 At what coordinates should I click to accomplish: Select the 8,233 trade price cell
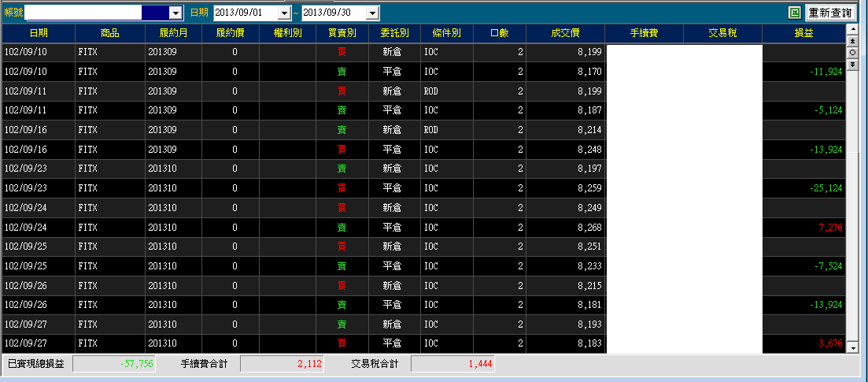tap(566, 266)
